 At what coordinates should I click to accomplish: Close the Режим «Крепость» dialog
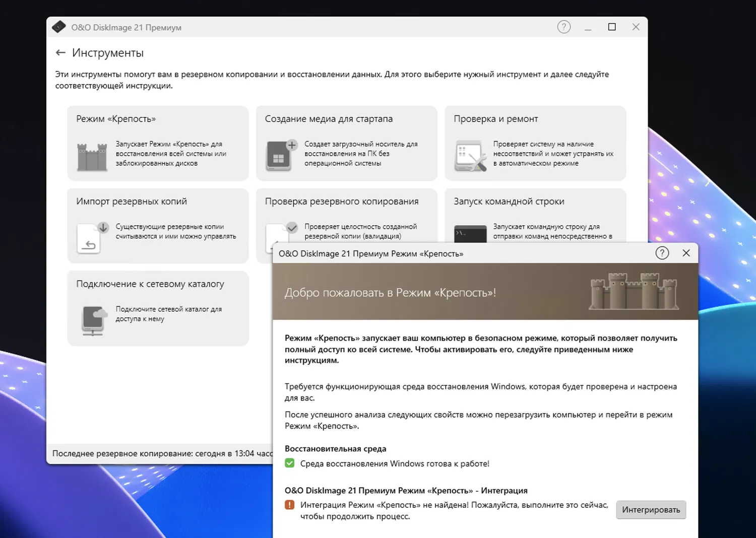pyautogui.click(x=686, y=253)
